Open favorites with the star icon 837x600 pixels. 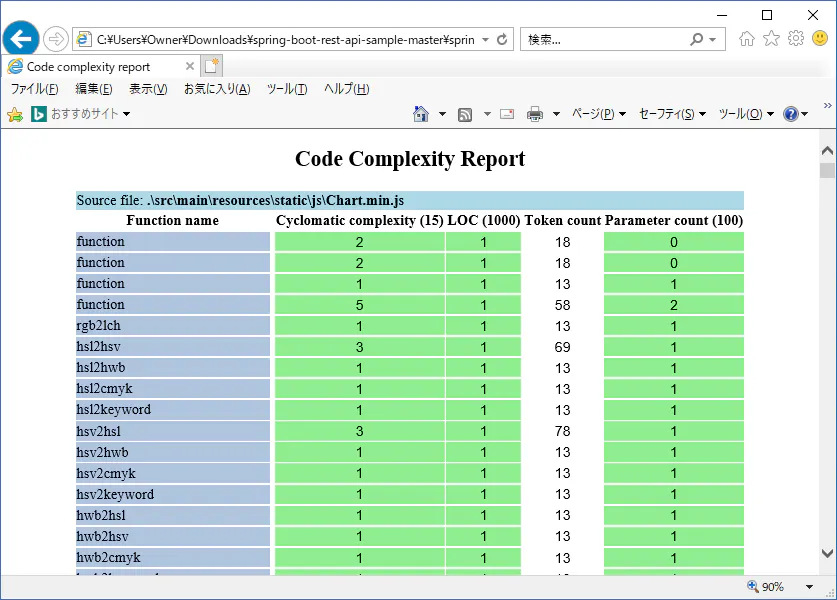pos(771,38)
